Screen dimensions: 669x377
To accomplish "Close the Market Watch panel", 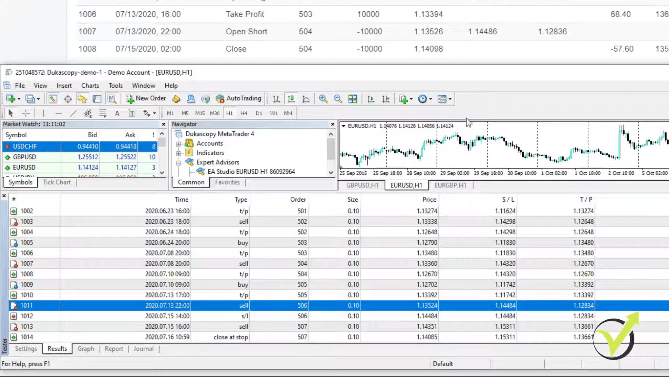I will point(163,124).
